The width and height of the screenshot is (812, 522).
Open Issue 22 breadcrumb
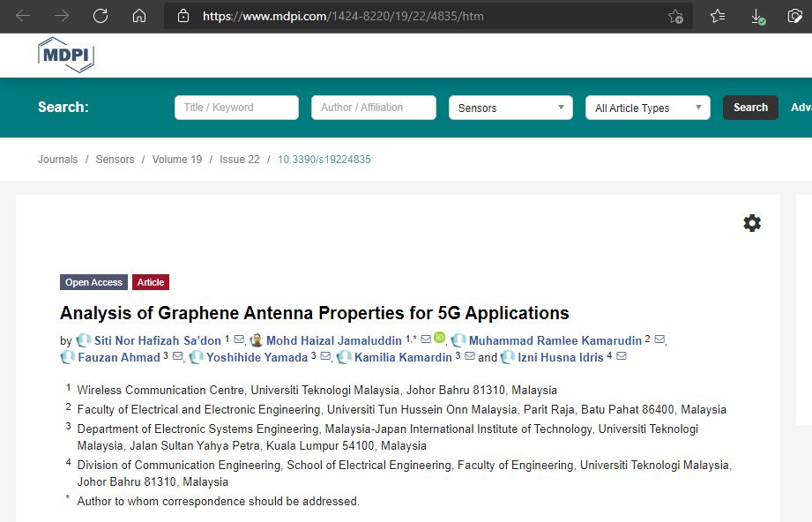point(240,160)
